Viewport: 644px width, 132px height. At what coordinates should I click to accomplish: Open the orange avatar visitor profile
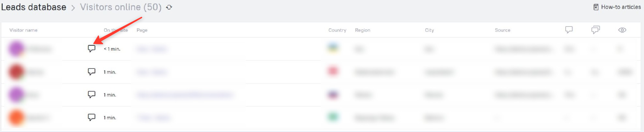pos(16,118)
